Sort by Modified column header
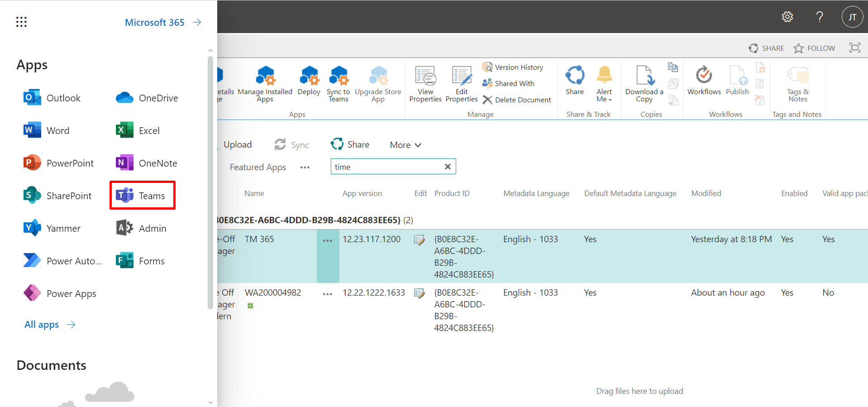The width and height of the screenshot is (868, 407). tap(706, 193)
